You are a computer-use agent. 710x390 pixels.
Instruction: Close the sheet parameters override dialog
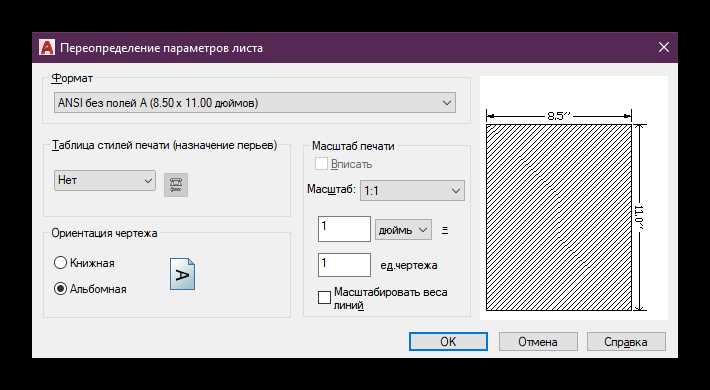click(x=663, y=48)
